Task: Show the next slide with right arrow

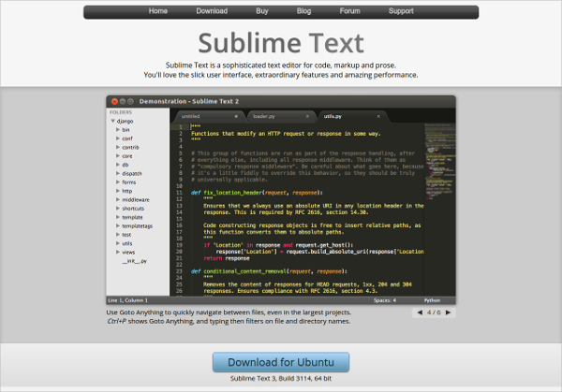Action: [448, 312]
